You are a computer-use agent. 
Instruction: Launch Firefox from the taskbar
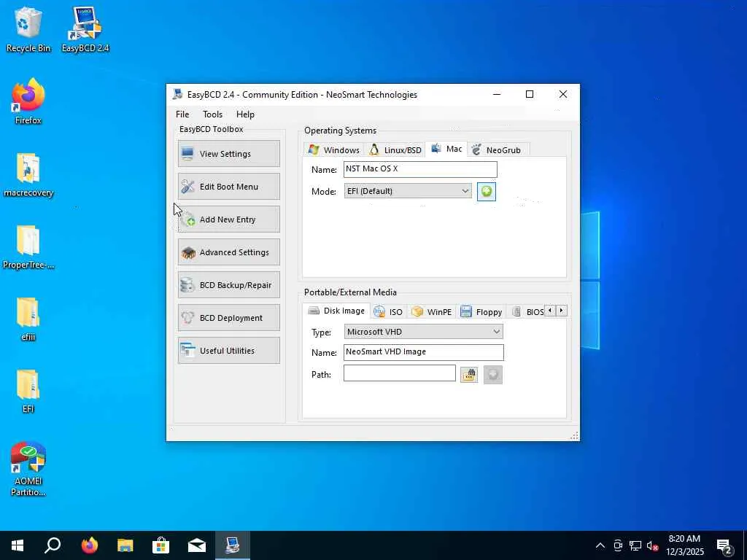click(x=89, y=545)
